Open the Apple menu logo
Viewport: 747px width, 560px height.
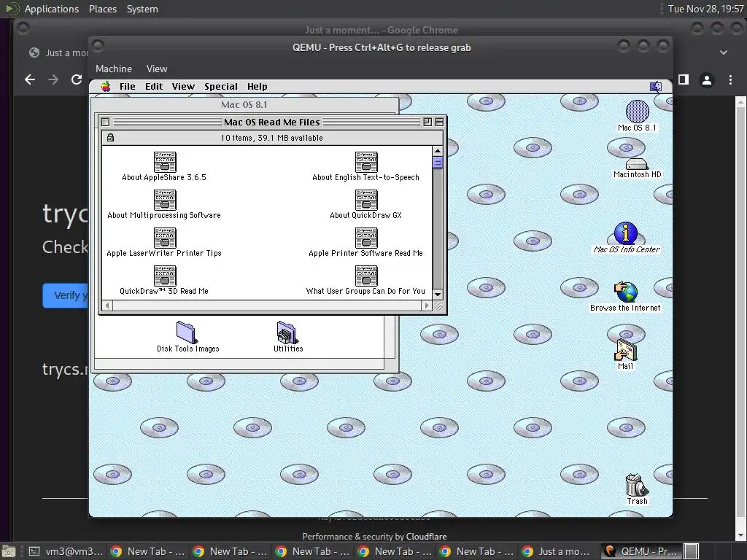106,86
